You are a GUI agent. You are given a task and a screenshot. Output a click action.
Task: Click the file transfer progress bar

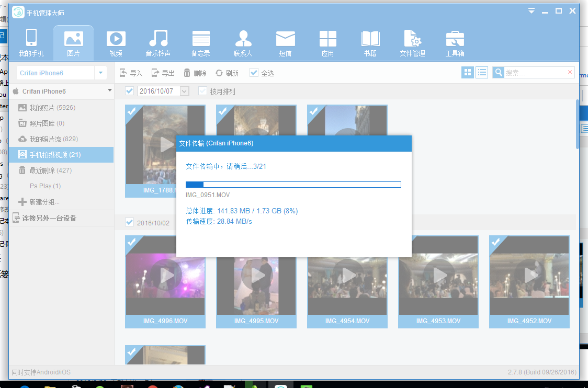[293, 185]
